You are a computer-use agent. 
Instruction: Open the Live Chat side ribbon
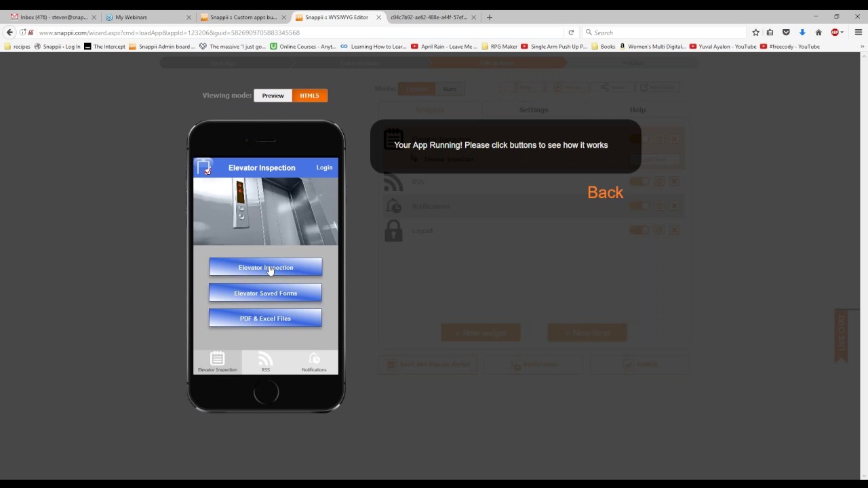(842, 335)
